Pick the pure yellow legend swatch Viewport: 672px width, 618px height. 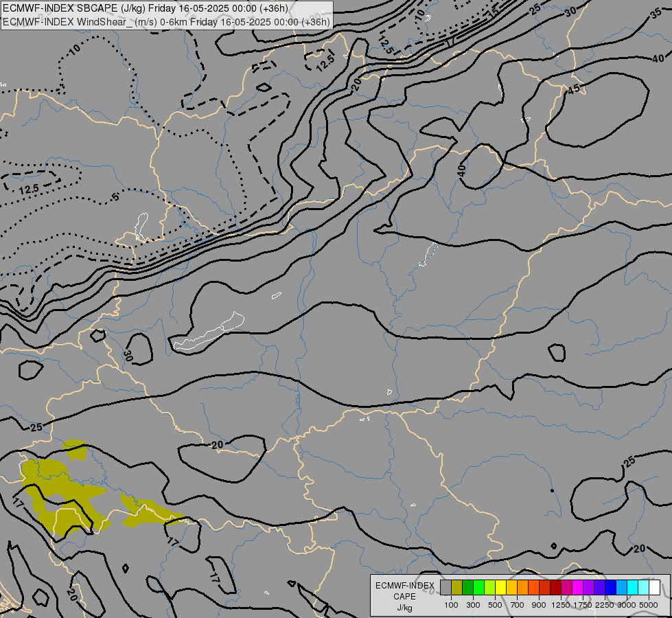pyautogui.click(x=501, y=587)
